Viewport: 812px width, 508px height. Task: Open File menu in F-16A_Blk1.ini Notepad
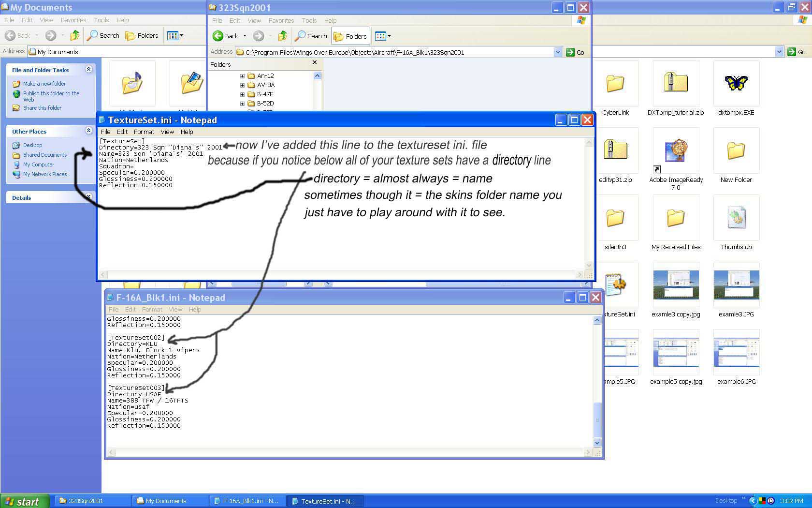[114, 309]
